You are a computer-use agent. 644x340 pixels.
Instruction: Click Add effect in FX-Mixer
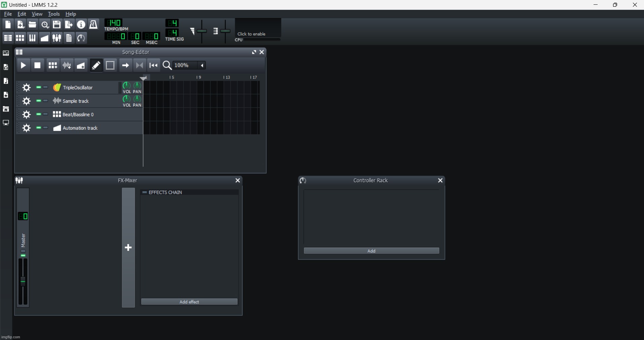[x=189, y=302]
